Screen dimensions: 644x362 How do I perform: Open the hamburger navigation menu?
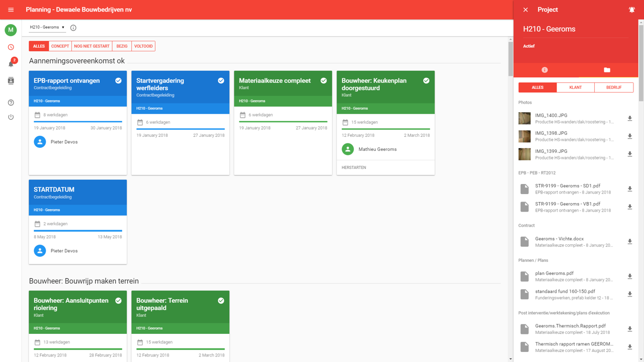coord(11,10)
